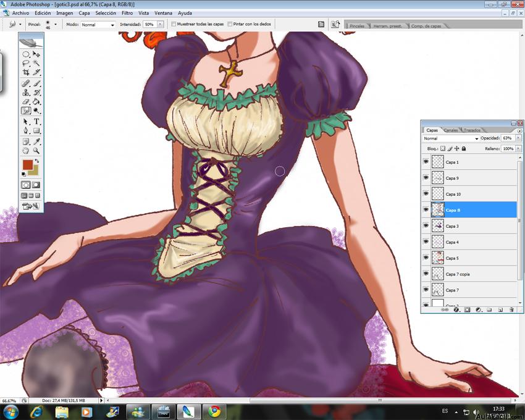Add a layer mask to Capa 8
Screen dimensions: 525x420
click(467, 309)
